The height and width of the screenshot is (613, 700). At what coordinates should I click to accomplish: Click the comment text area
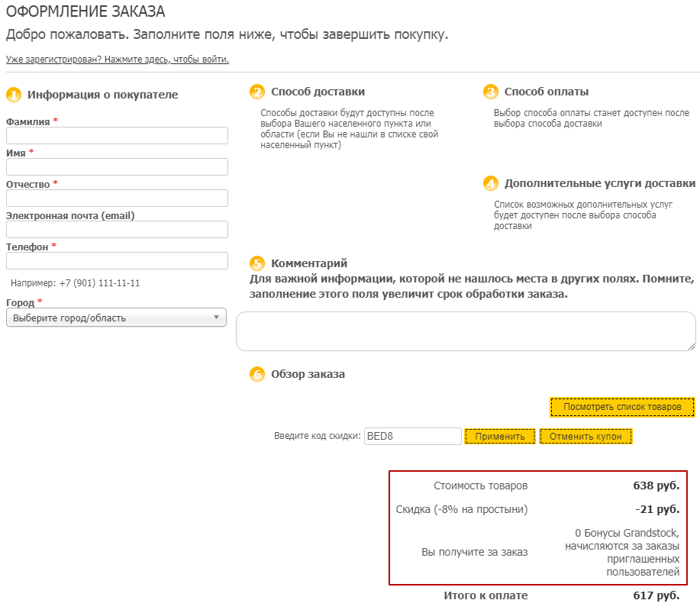[465, 331]
